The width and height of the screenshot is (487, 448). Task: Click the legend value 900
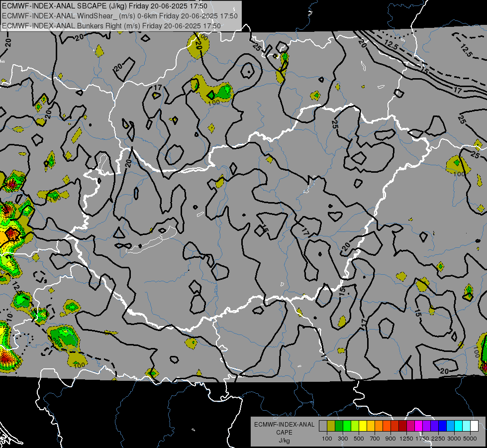point(390,439)
